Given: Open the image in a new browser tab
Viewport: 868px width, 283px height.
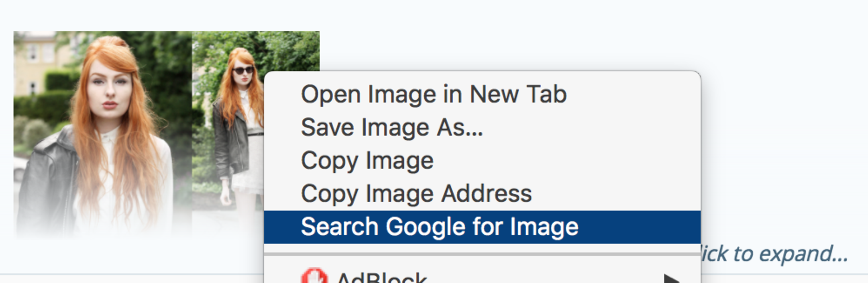Looking at the screenshot, I should pos(434,94).
